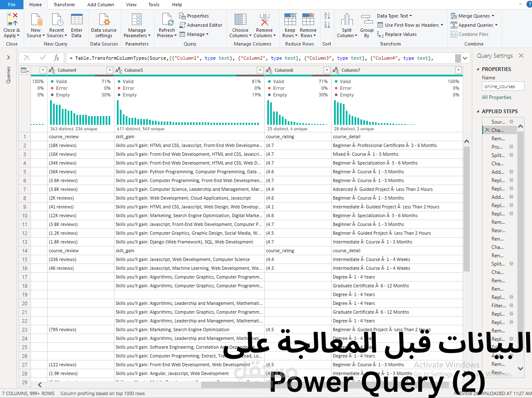Open the Column7 filter dropdown
The image size is (532, 398).
tap(459, 70)
